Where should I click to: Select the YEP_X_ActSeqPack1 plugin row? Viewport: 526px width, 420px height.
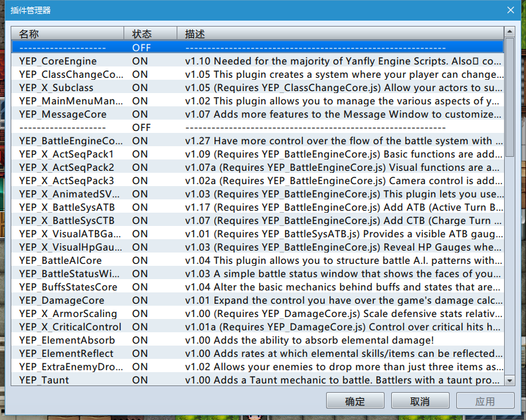click(x=258, y=154)
